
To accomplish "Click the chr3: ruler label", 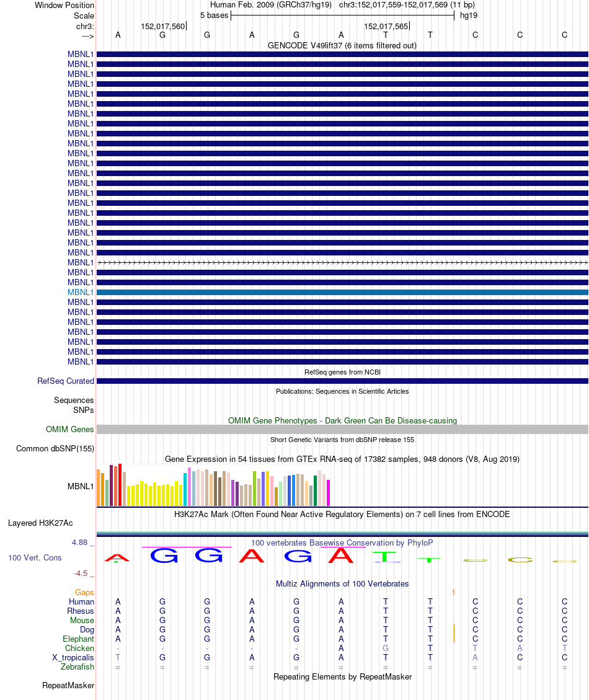I will coord(86,26).
